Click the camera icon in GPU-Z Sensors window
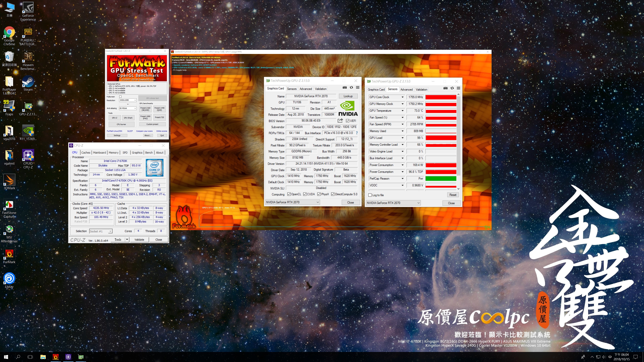This screenshot has width=644, height=362. [x=445, y=88]
